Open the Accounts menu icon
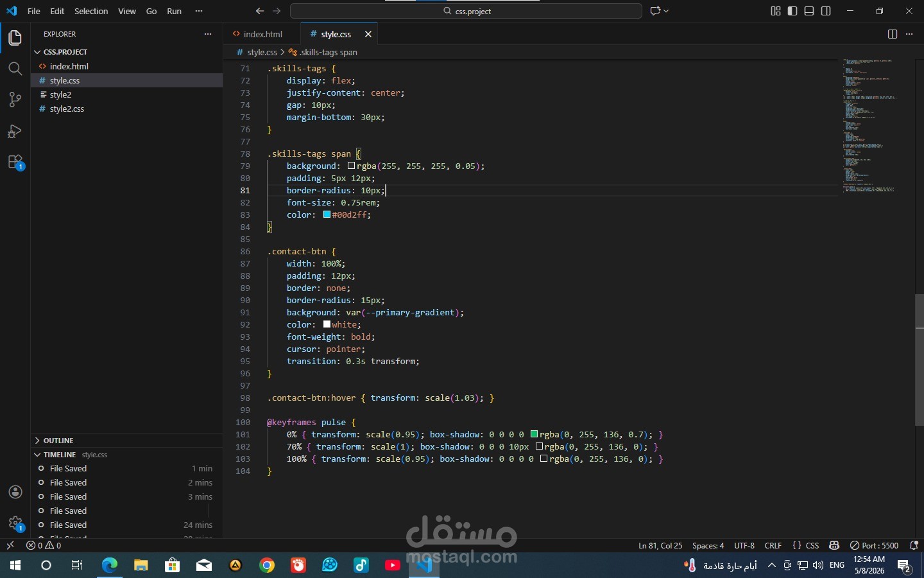Image resolution: width=924 pixels, height=578 pixels. tap(15, 492)
